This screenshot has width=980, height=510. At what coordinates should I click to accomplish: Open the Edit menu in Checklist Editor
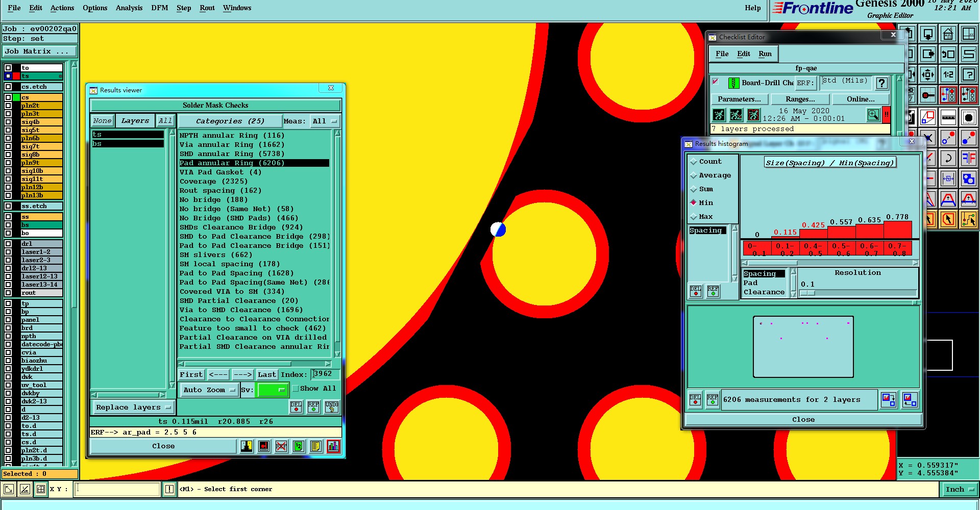click(744, 54)
